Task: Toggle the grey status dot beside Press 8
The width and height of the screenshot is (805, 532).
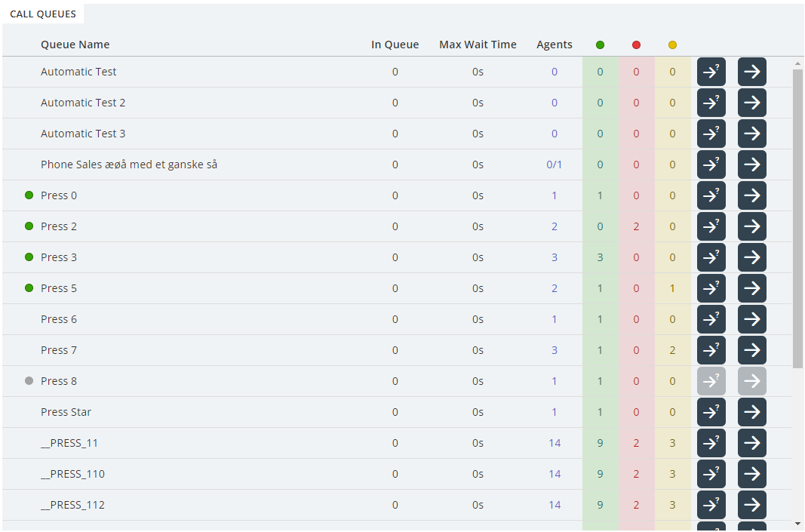Action: tap(29, 381)
